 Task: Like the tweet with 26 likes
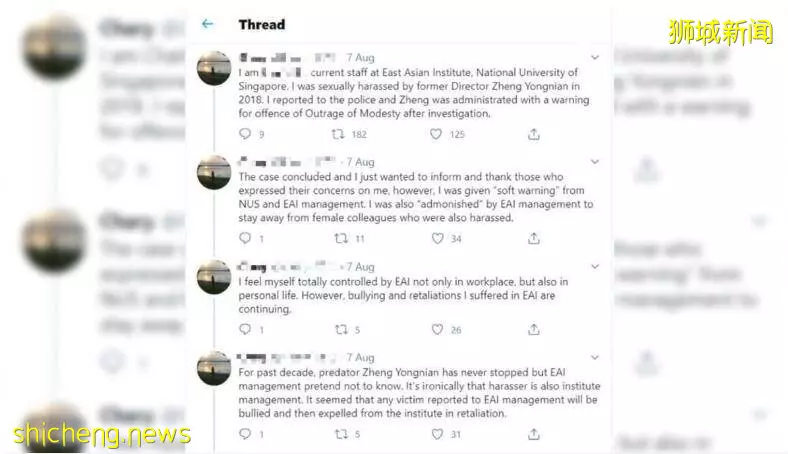(x=437, y=329)
